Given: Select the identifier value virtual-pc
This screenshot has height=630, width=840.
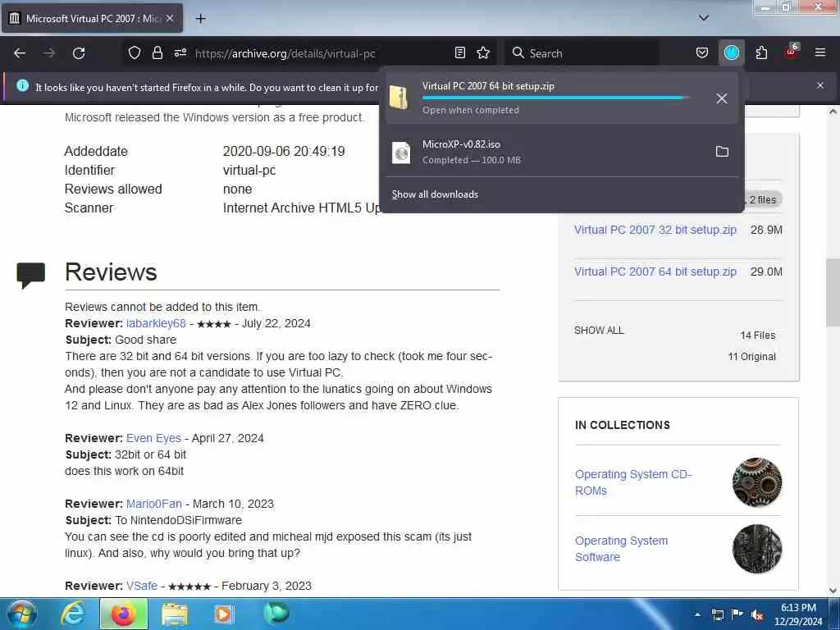Looking at the screenshot, I should (249, 171).
